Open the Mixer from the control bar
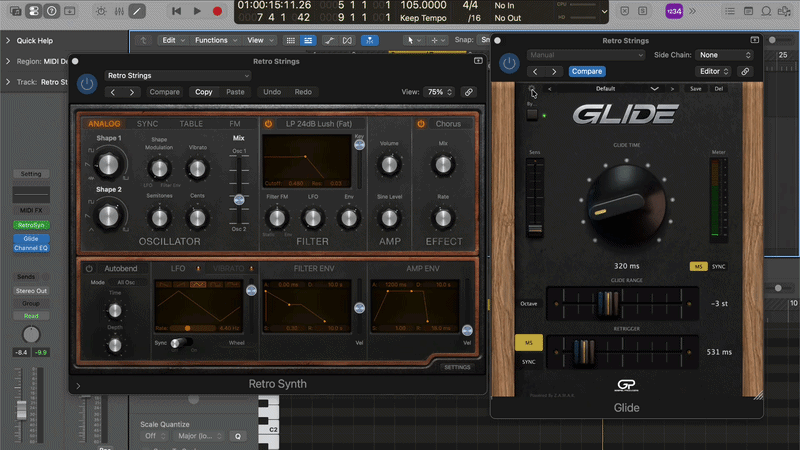This screenshot has width=800, height=450. coord(119,11)
